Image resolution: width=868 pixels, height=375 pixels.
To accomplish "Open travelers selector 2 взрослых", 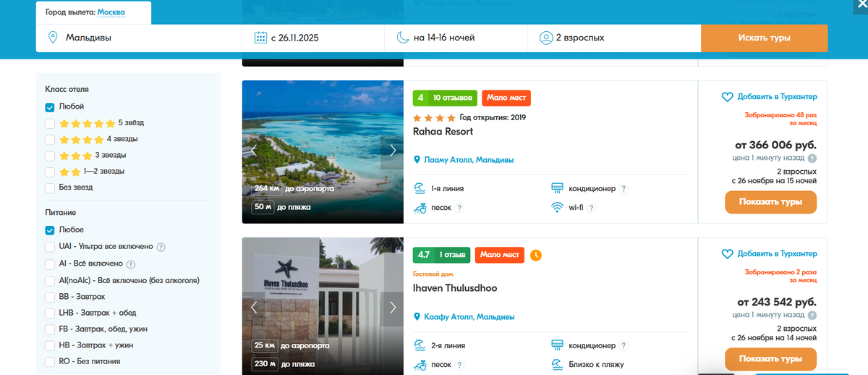I will click(x=614, y=38).
